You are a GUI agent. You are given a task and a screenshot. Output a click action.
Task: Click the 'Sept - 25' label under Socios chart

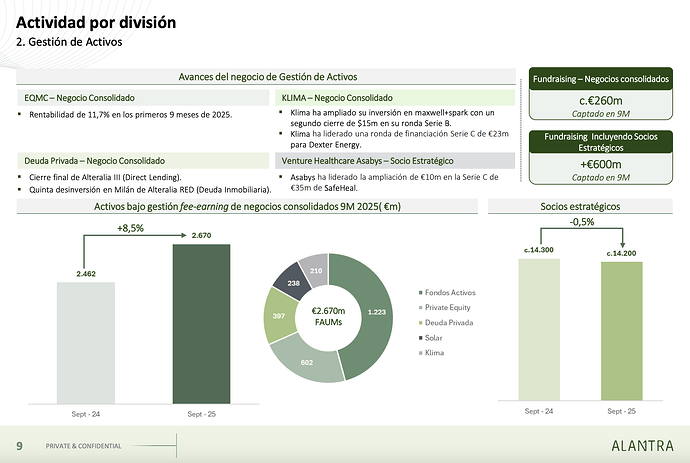click(621, 411)
